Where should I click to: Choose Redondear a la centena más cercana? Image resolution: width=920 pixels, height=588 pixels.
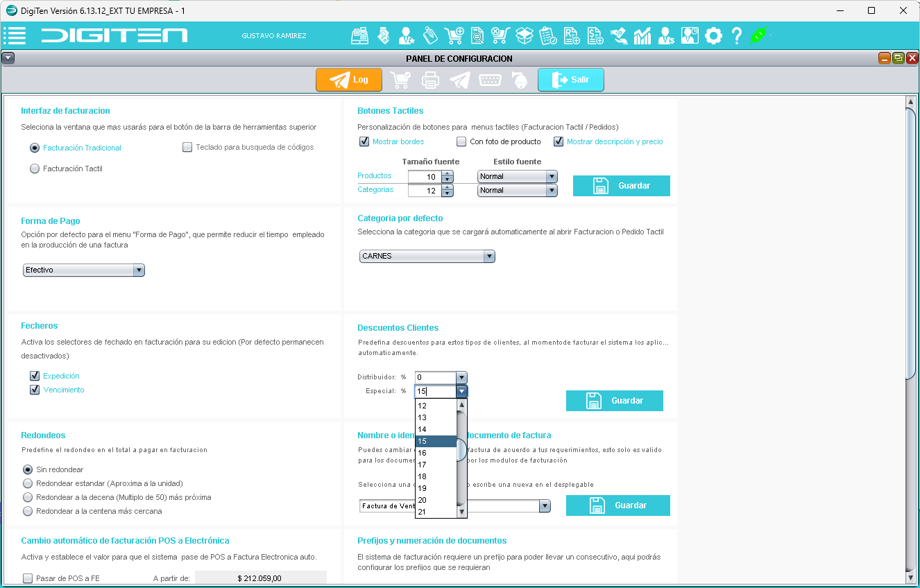click(28, 511)
